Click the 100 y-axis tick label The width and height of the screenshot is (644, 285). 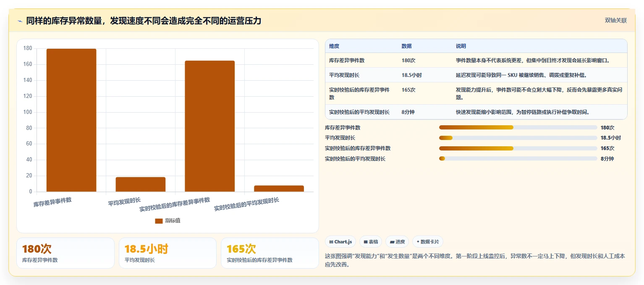(x=28, y=112)
